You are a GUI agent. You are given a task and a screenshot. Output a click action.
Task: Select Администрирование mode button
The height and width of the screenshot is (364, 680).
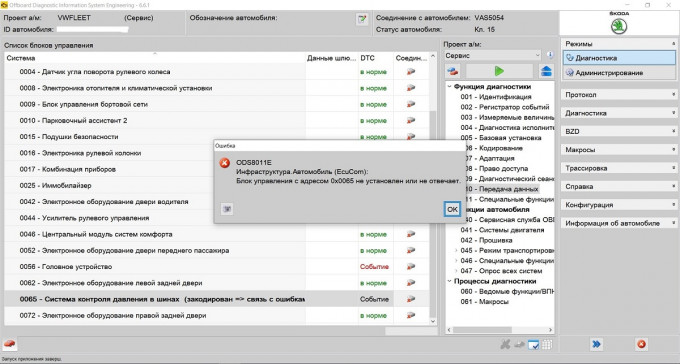coord(619,73)
